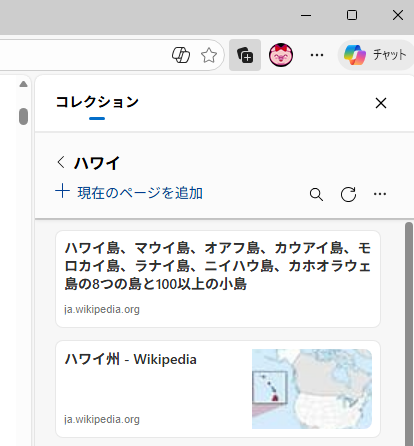Open the Copilot チャット button

pyautogui.click(x=376, y=55)
